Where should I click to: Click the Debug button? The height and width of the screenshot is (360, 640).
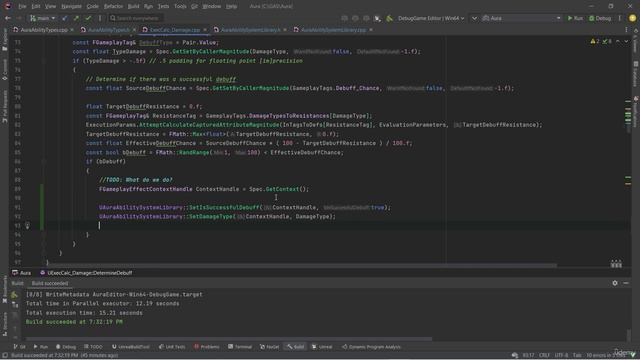click(600, 18)
